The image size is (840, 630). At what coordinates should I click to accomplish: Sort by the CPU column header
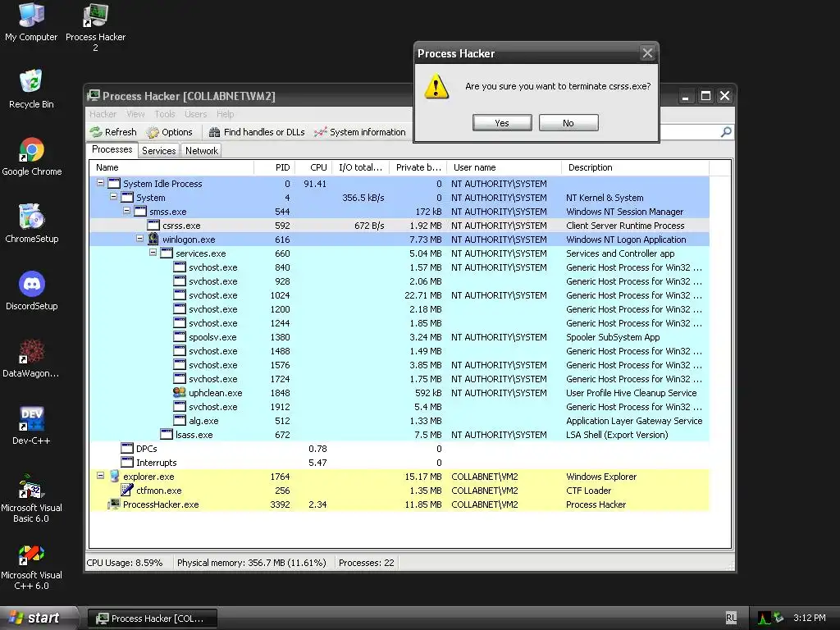coord(313,167)
